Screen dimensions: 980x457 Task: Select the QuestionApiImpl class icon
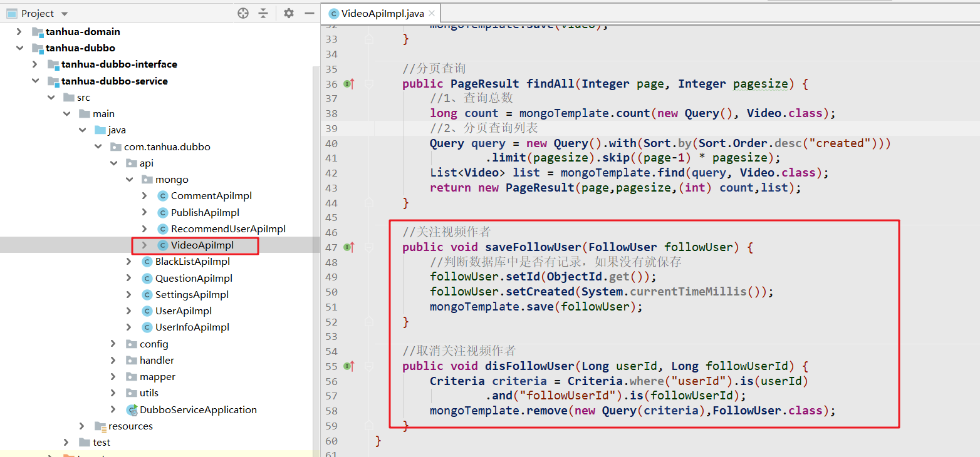[x=147, y=278]
